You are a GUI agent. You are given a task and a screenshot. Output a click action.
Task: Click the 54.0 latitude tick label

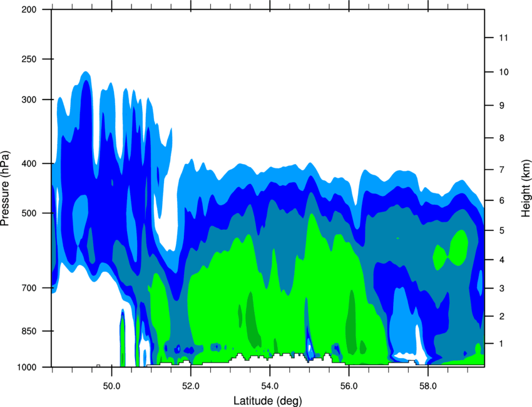pyautogui.click(x=270, y=386)
